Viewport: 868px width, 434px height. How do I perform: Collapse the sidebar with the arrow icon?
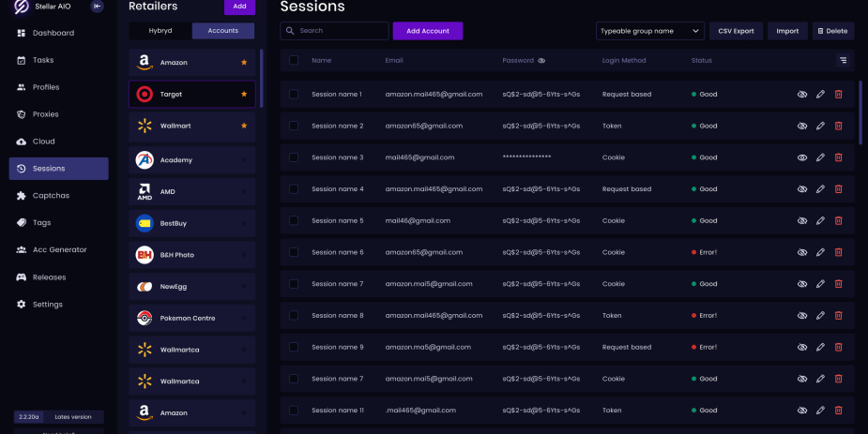point(97,6)
